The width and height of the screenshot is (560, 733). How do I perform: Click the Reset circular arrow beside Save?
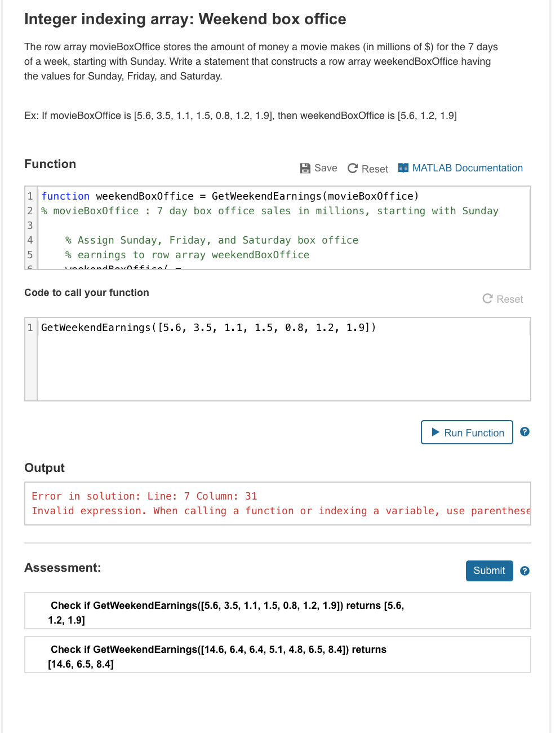(352, 168)
